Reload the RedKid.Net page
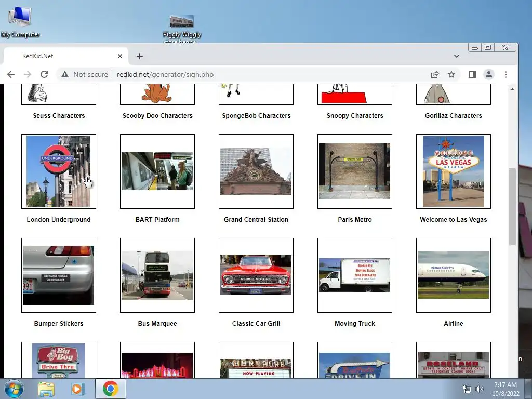 tap(44, 74)
